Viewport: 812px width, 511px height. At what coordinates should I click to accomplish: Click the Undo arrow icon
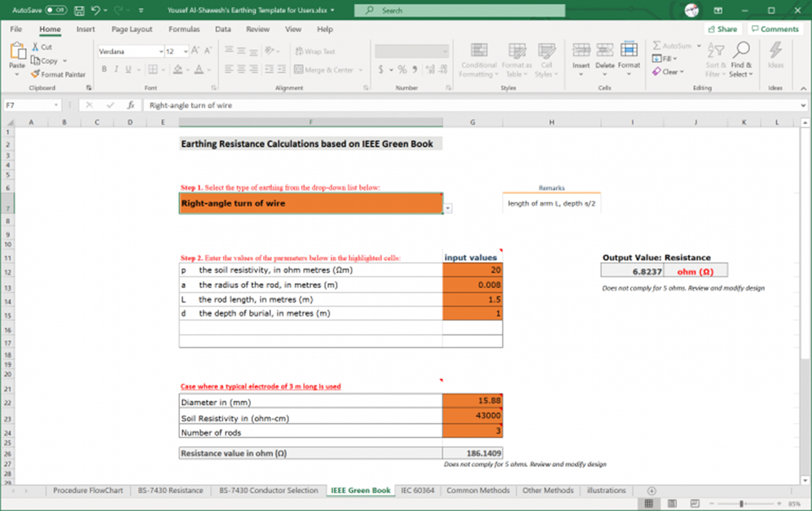[x=95, y=10]
